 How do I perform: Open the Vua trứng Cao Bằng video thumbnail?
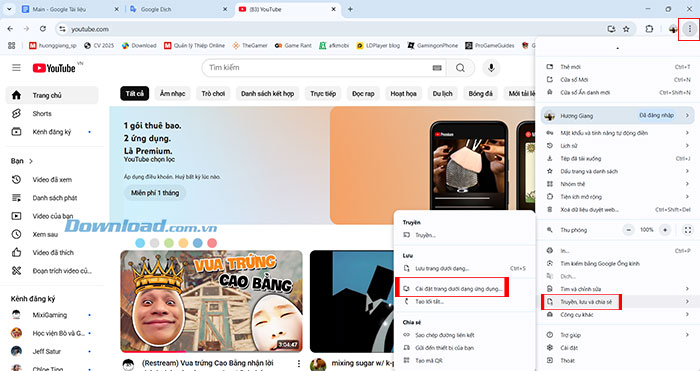tap(211, 301)
